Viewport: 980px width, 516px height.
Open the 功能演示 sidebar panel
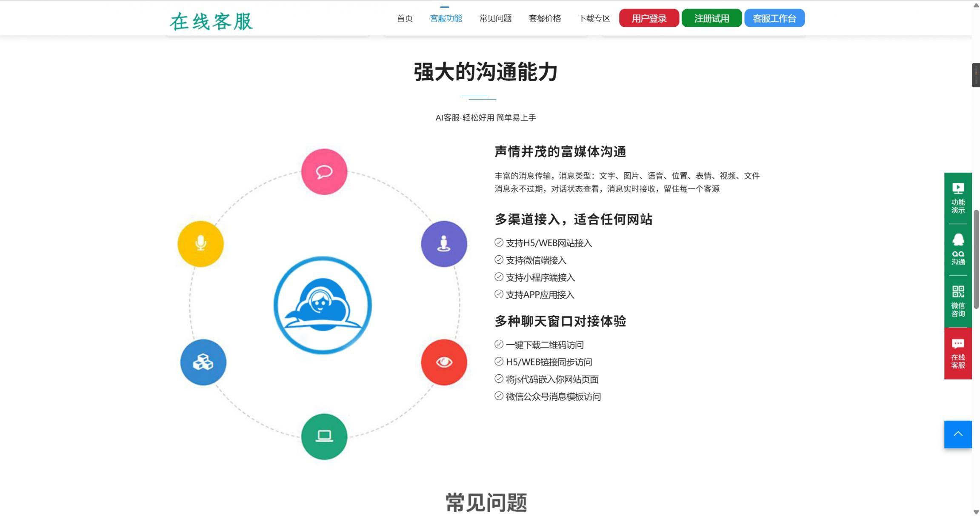pos(957,198)
